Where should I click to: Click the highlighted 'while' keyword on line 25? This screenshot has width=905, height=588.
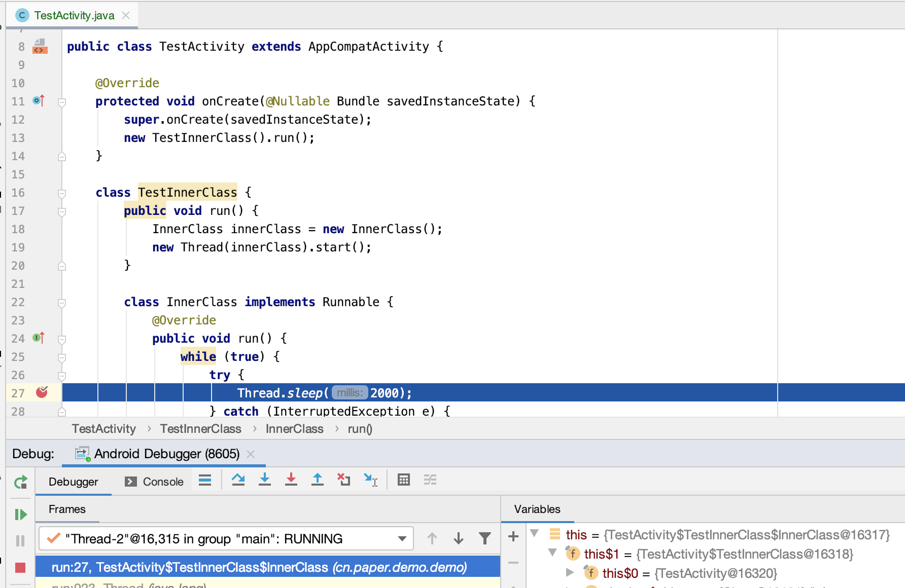pos(198,356)
